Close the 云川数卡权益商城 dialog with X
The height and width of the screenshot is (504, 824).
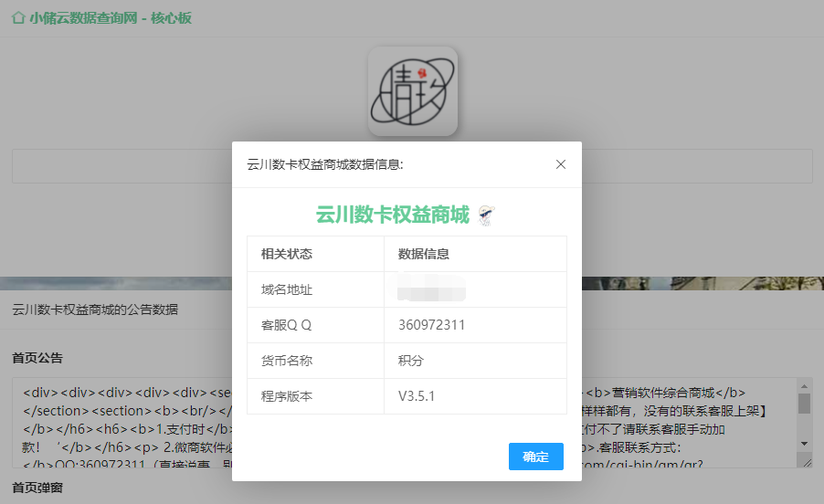561,164
